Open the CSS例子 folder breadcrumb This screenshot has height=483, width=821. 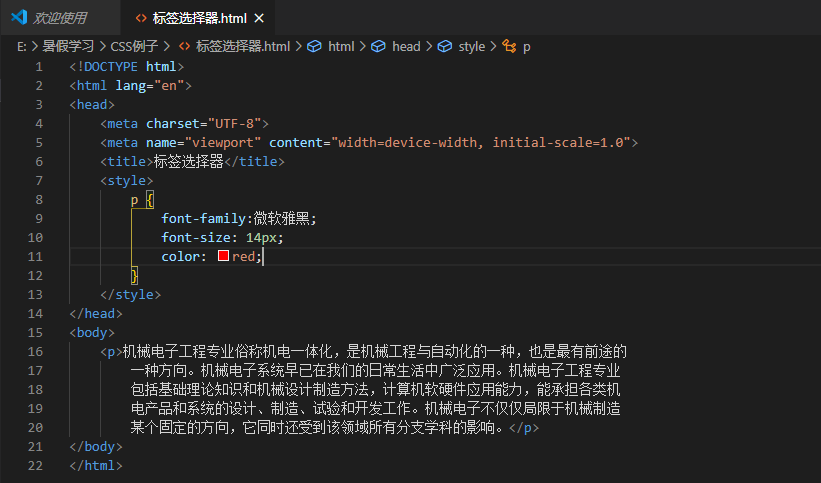point(134,47)
